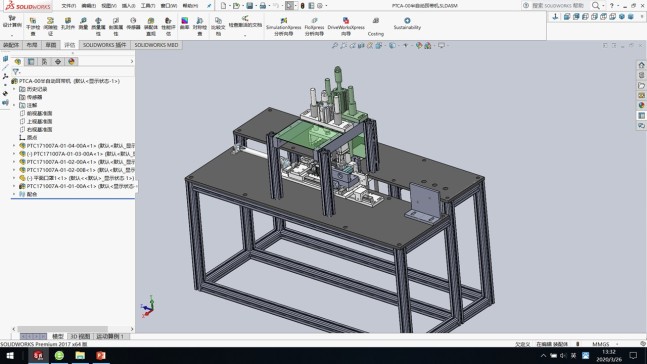The width and height of the screenshot is (647, 364).
Task: Open 剖面属性 section properties
Action: click(x=116, y=26)
